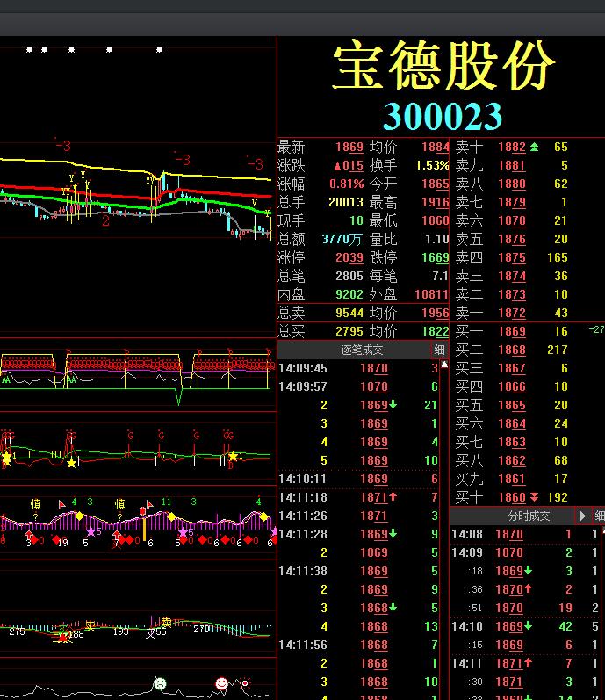The width and height of the screenshot is (605, 700).
Task: Click the stock name 宝德股份
Action: 443,65
